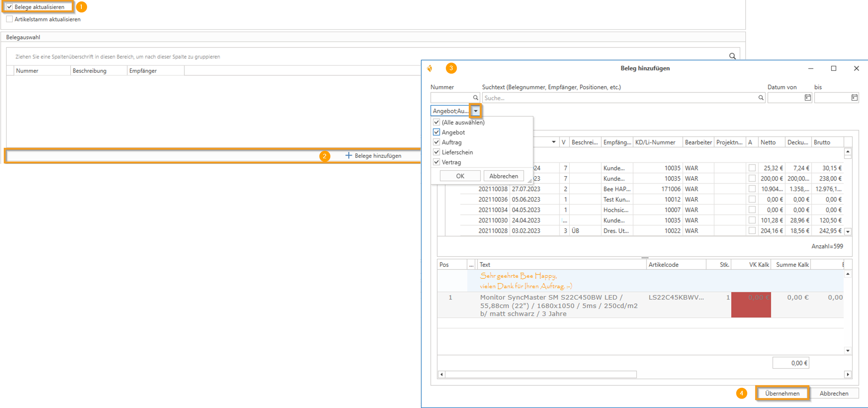Click magnifier icon in the Suchtext field
This screenshot has height=408, width=868.
tap(761, 98)
